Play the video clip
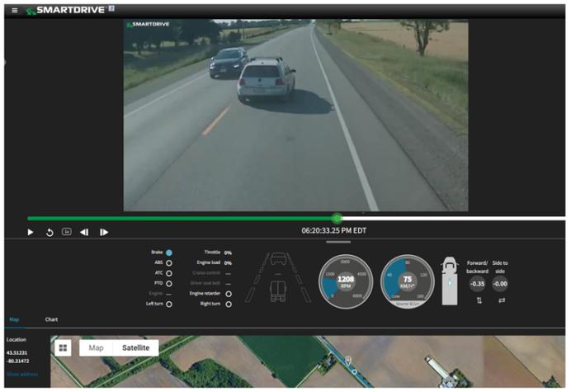 coord(31,233)
